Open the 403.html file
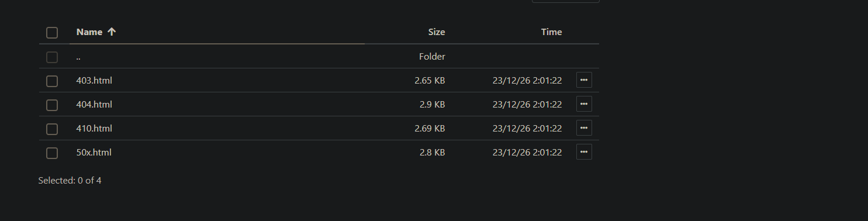This screenshot has height=221, width=868. point(94,81)
